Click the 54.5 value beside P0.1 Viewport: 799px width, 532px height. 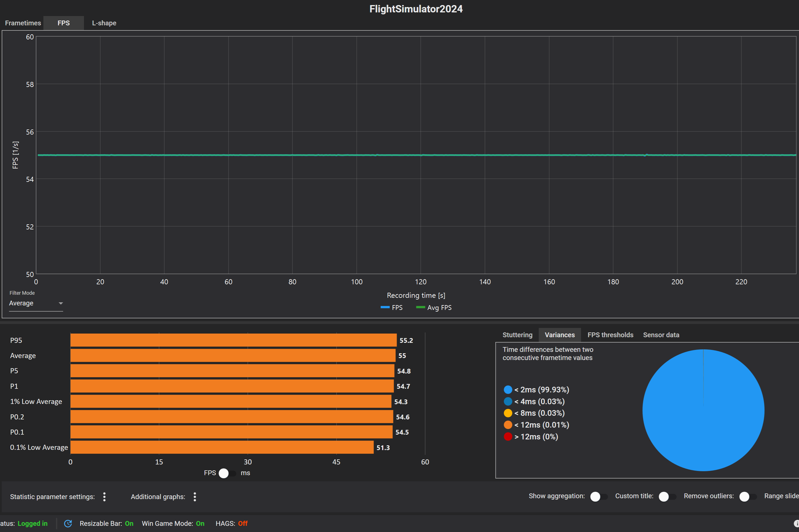[x=402, y=432]
